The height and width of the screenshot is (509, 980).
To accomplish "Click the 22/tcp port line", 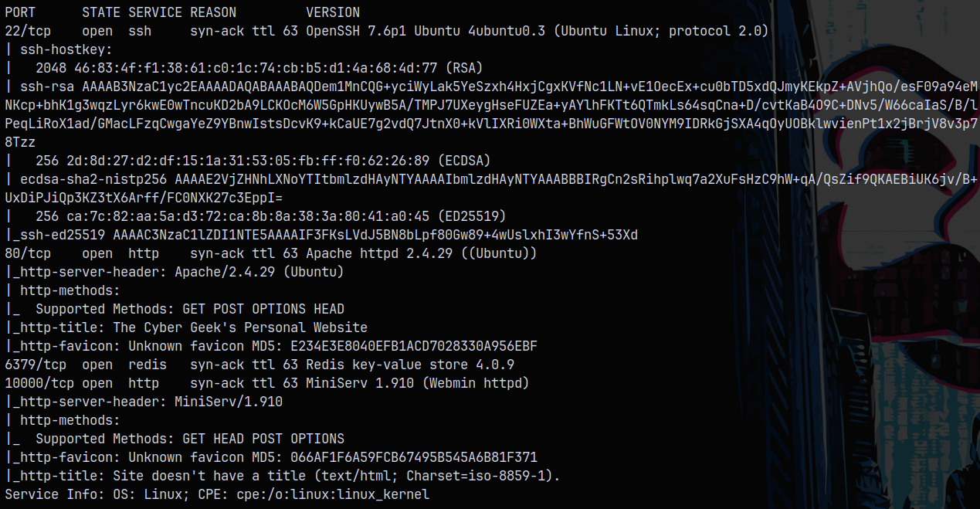I will (x=387, y=31).
